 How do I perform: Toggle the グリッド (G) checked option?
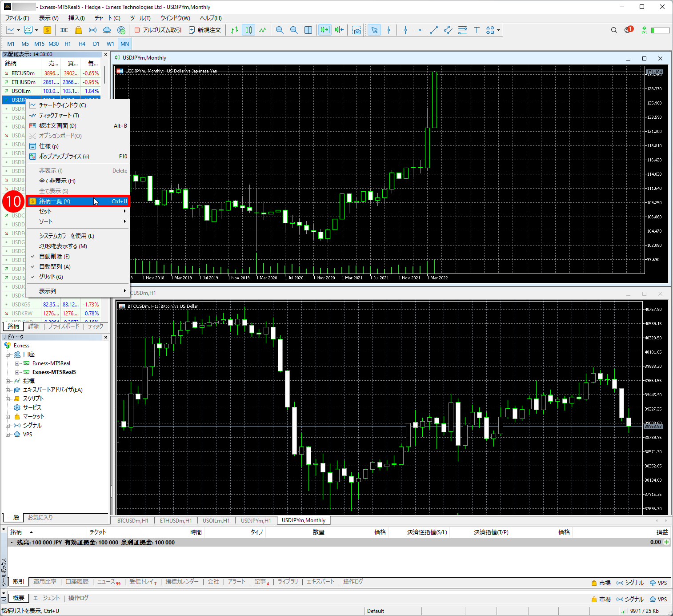click(x=51, y=277)
